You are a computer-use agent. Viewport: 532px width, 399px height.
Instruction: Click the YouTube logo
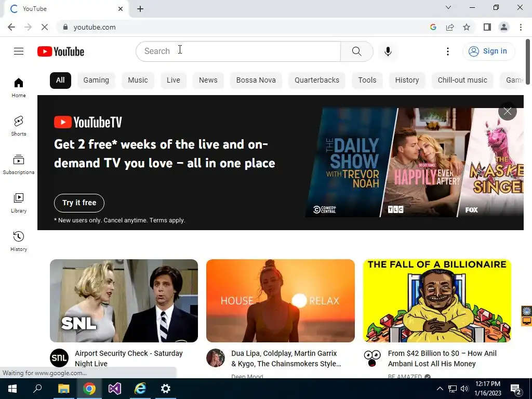pyautogui.click(x=61, y=51)
